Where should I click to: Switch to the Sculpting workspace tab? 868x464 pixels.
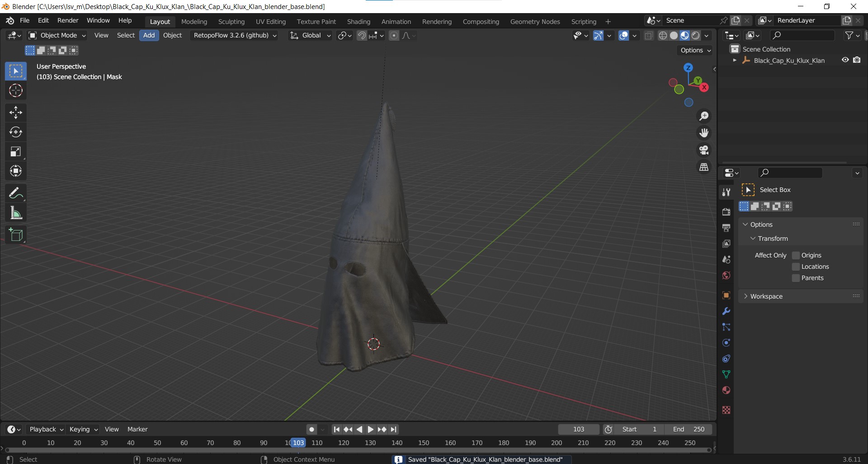click(x=231, y=21)
